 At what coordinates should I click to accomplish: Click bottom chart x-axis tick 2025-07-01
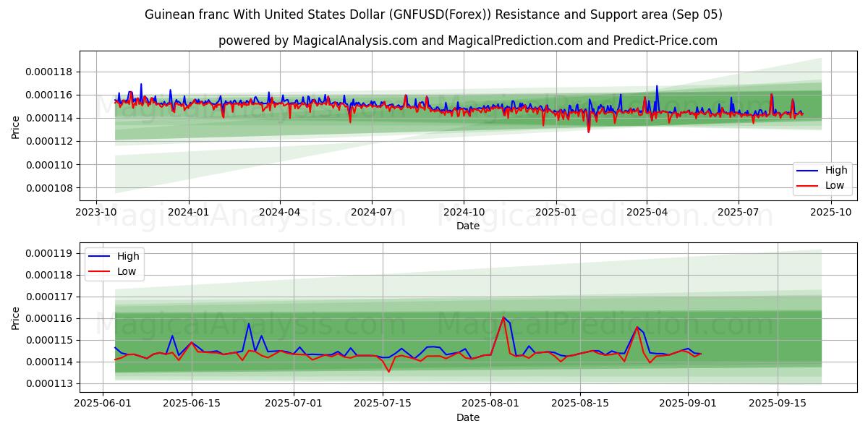click(x=294, y=404)
